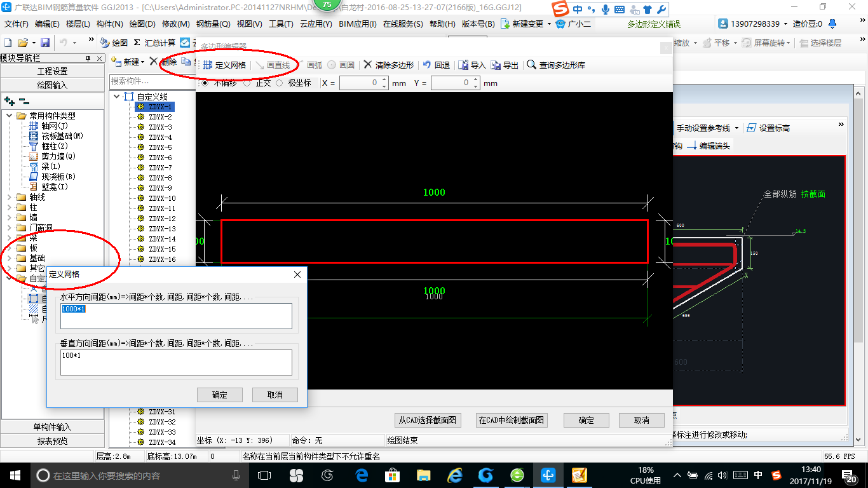Open the 钢筋量(Q) menu

tap(213, 24)
